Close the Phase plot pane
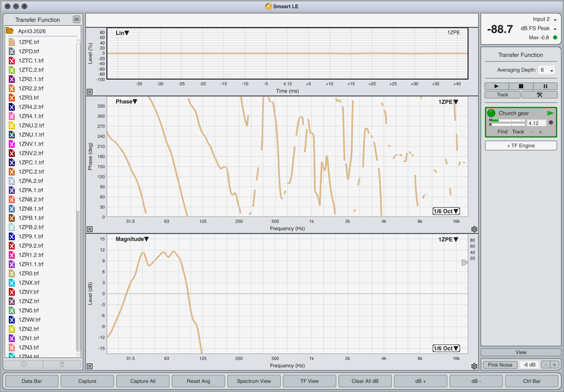 click(x=90, y=229)
